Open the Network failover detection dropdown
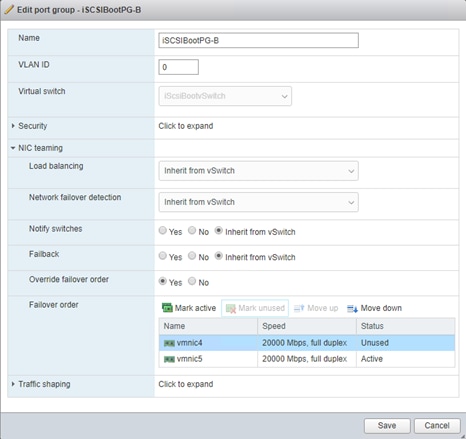 pos(259,202)
